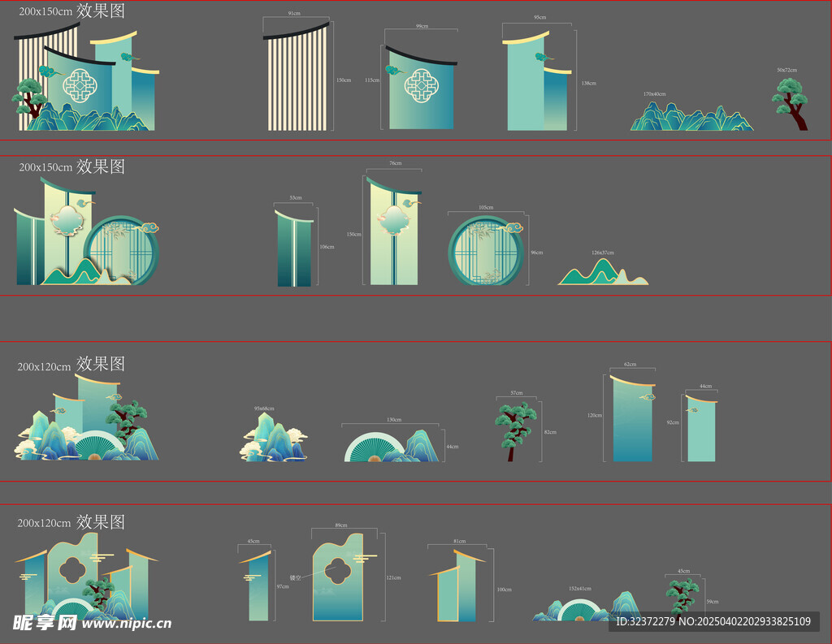Click the 138cm height label

click(x=588, y=84)
